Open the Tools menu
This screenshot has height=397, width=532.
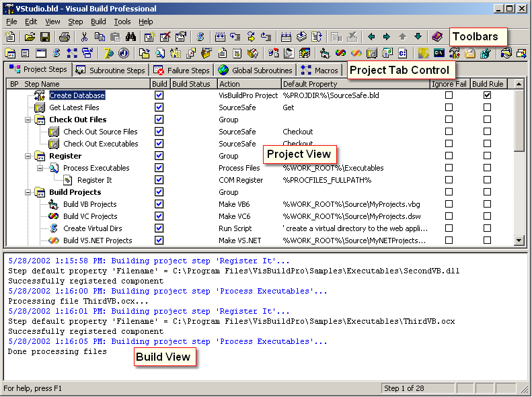[x=122, y=21]
